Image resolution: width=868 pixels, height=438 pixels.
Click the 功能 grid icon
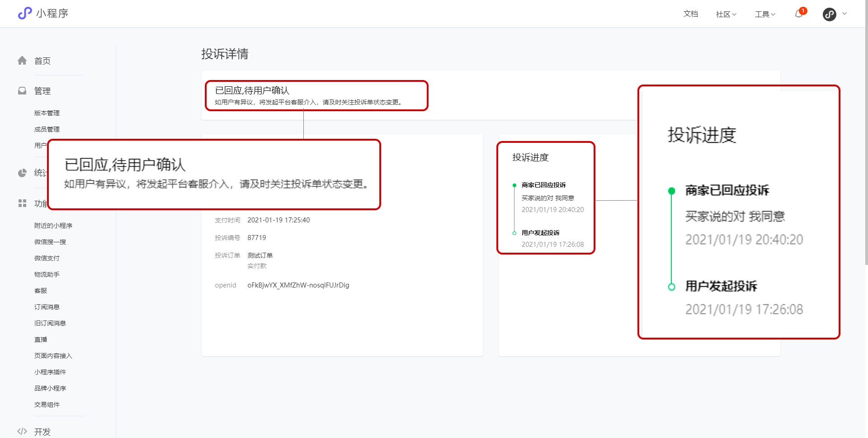click(x=22, y=203)
